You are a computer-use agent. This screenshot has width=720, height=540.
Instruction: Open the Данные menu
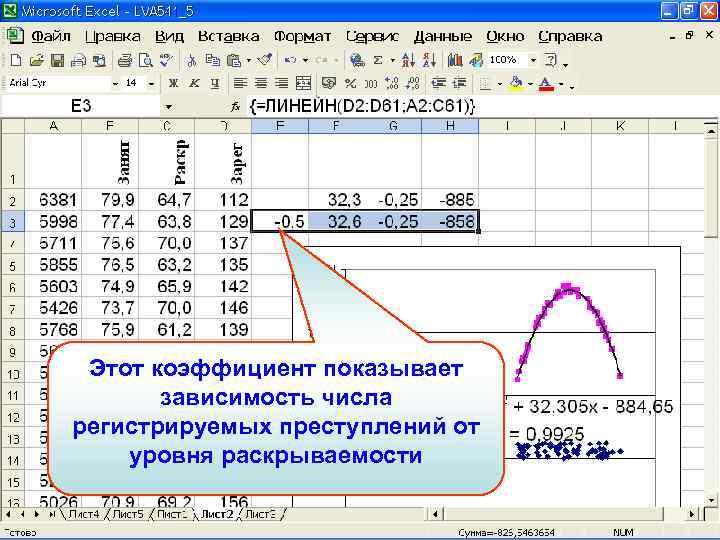click(x=443, y=36)
